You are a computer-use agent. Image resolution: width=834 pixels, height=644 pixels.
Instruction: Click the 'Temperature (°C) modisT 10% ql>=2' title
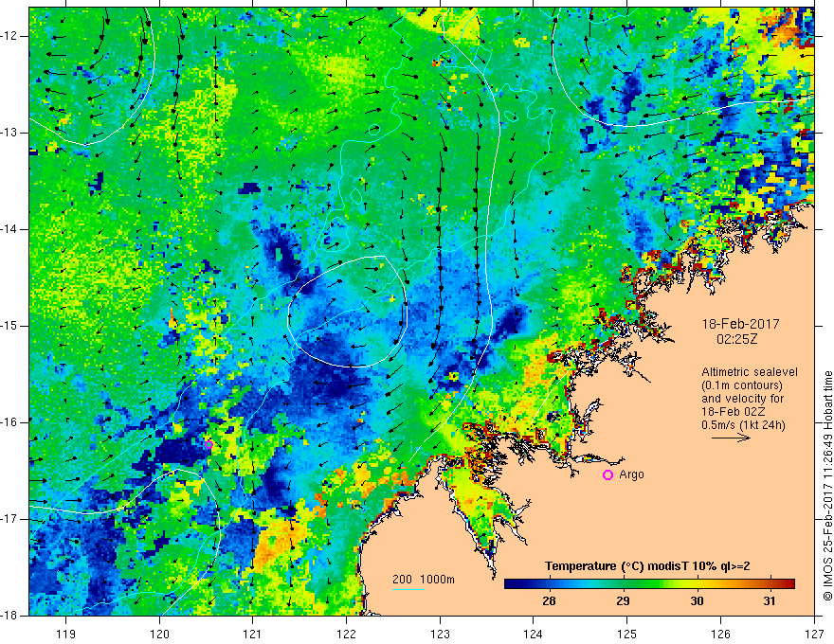647,566
